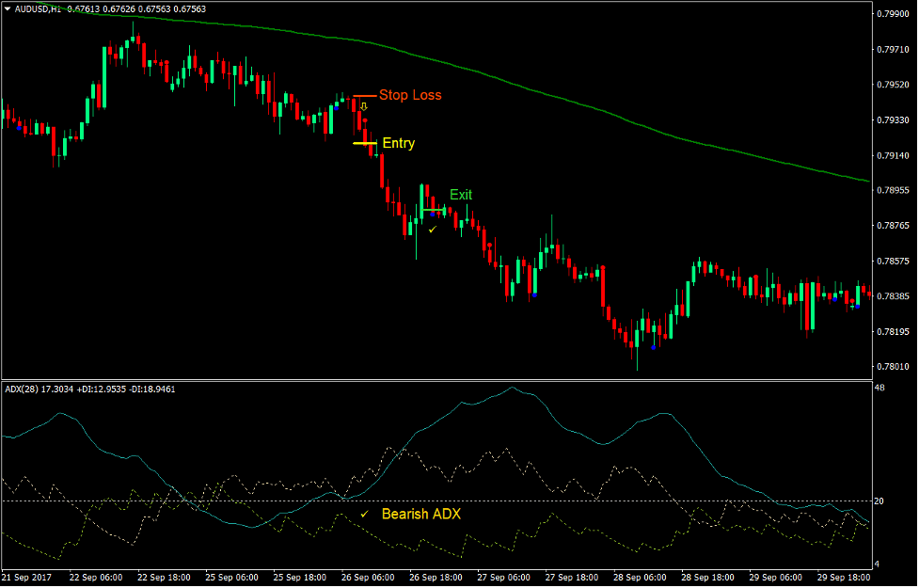Screen dimensions: 919x588
Task: Toggle the Exit level marker line
Action: (x=433, y=210)
